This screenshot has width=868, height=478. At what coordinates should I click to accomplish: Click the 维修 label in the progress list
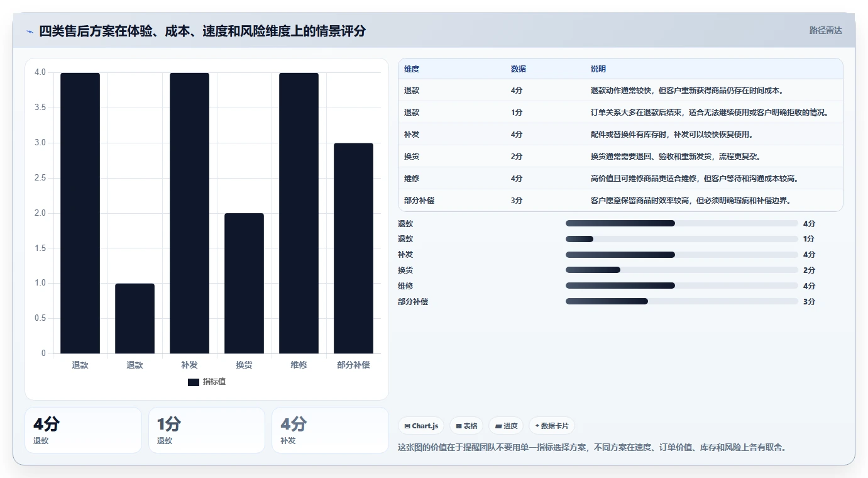click(x=405, y=286)
